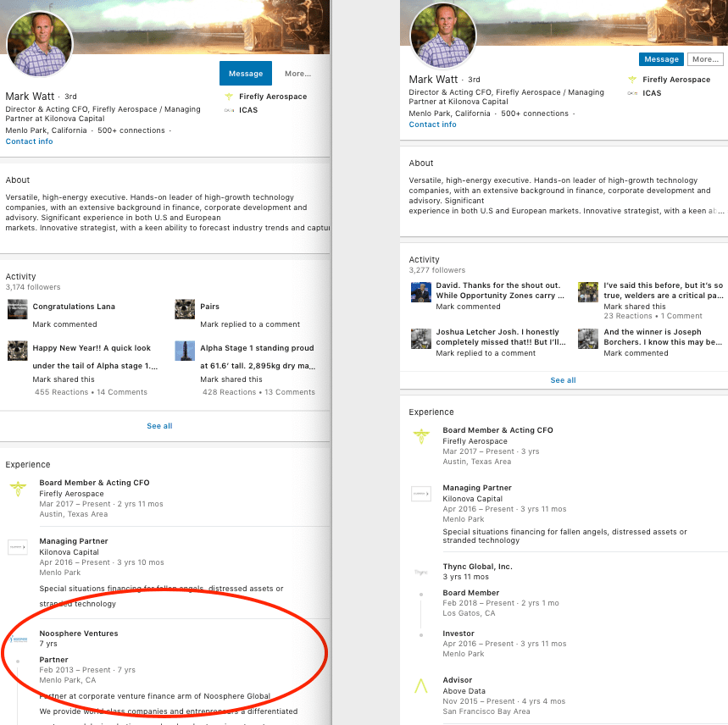Click 'Los Gatos, CA' location text
Screen dimensions: 728x725
point(469,613)
